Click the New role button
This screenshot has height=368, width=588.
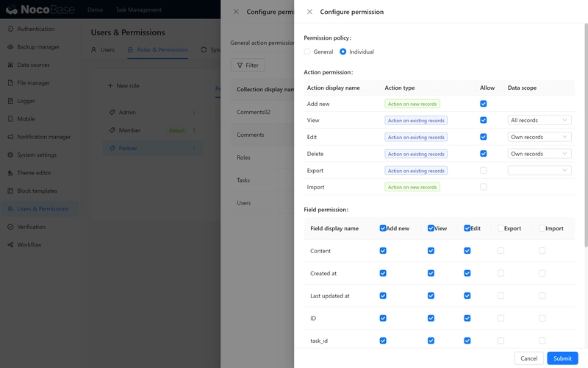[x=123, y=85]
